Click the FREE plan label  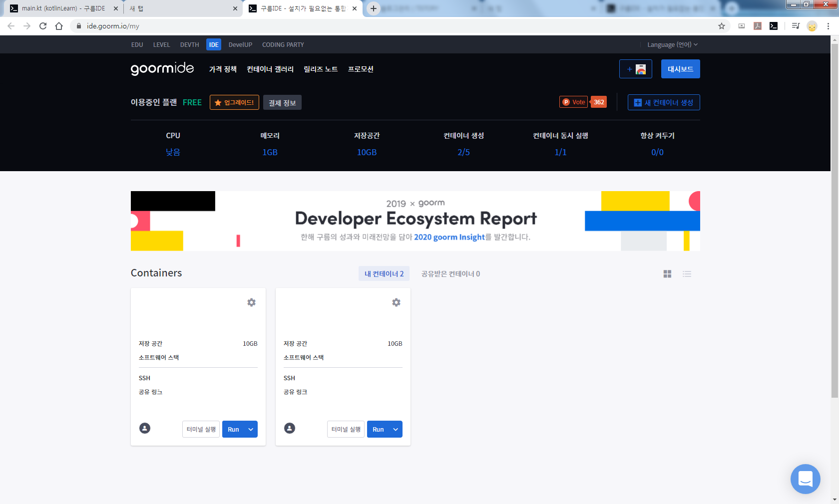192,102
